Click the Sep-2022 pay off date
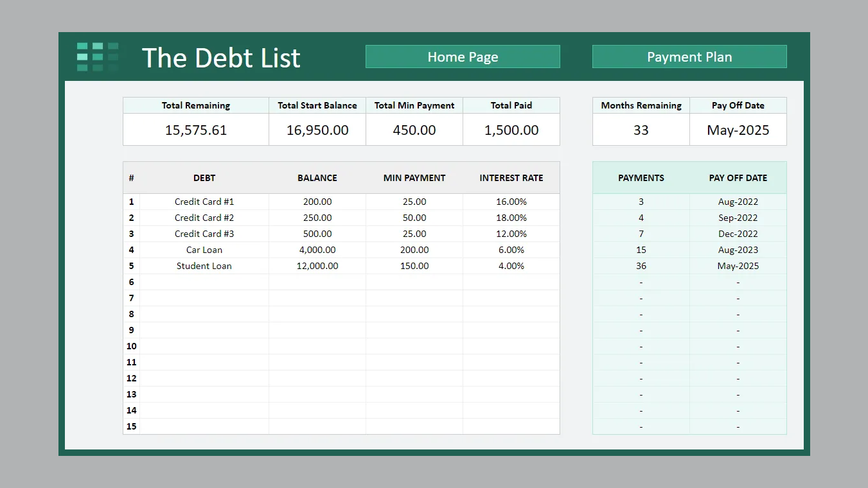 [738, 218]
